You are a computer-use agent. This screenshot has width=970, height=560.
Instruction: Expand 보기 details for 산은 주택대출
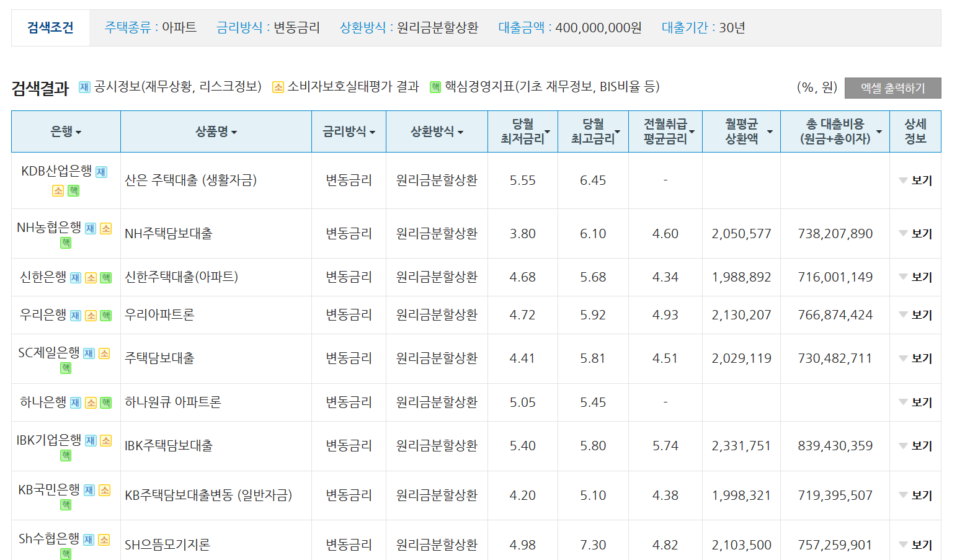[x=915, y=180]
